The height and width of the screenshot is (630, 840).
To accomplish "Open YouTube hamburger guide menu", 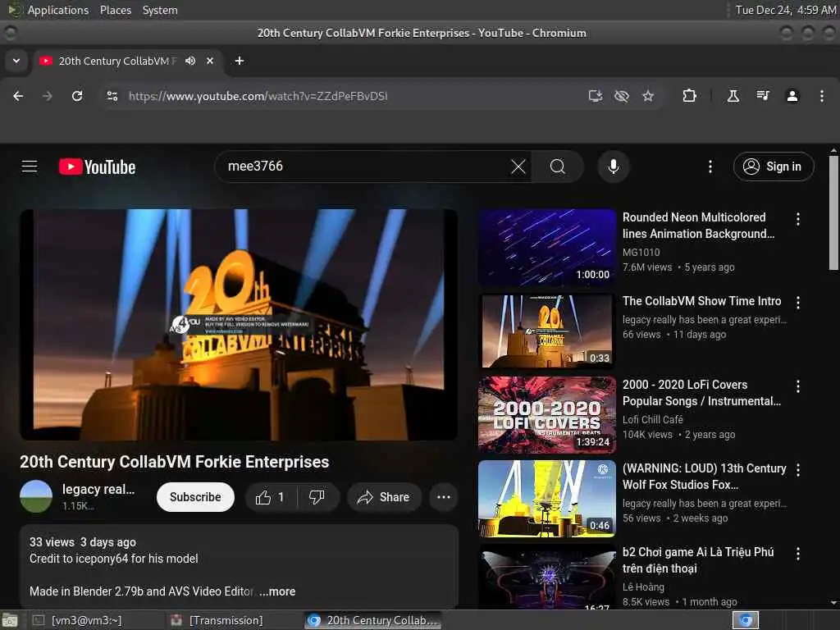I will (30, 167).
